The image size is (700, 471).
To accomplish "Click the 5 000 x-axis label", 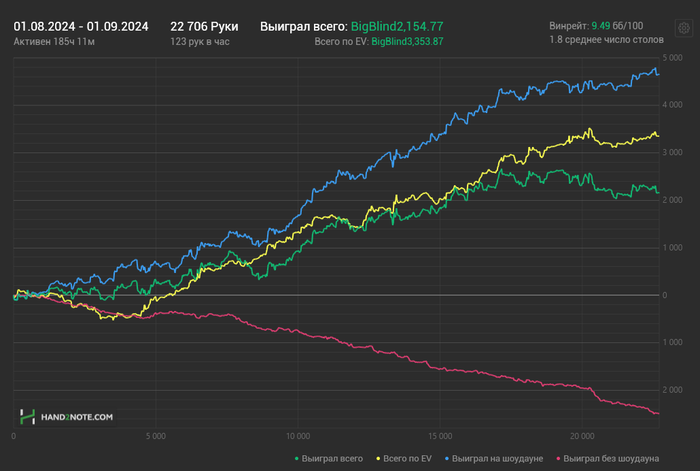I will [156, 436].
